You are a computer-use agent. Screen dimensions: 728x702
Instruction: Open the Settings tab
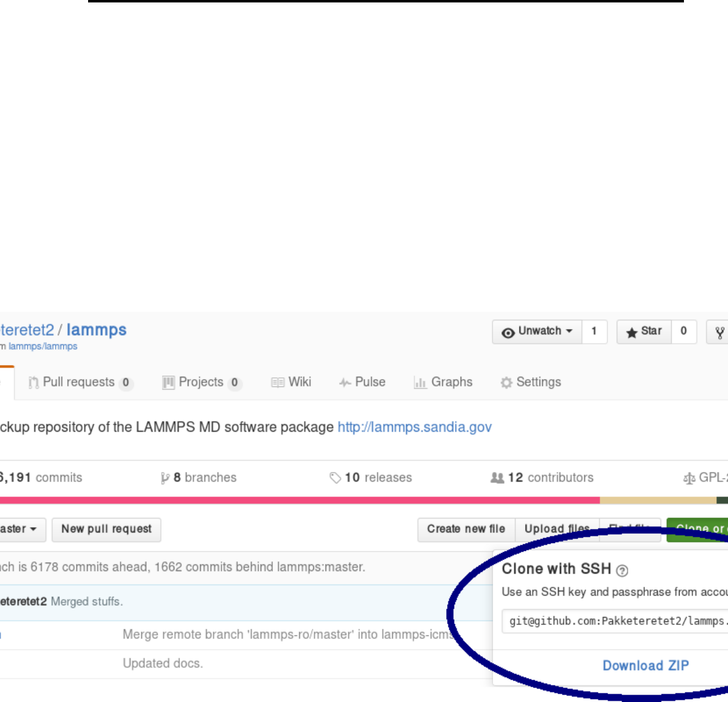(x=530, y=382)
